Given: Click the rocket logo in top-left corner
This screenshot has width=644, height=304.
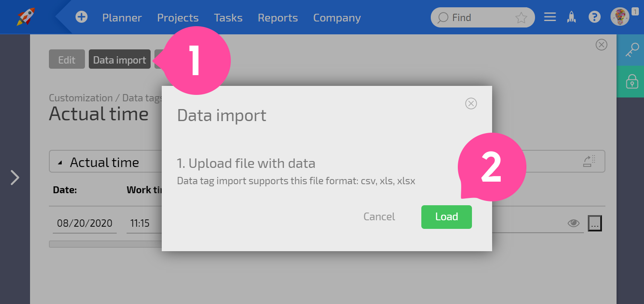Looking at the screenshot, I should (x=26, y=17).
